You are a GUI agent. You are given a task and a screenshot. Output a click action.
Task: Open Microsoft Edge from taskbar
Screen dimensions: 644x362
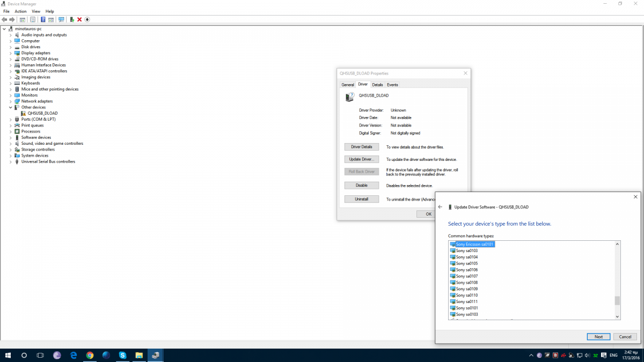point(74,355)
